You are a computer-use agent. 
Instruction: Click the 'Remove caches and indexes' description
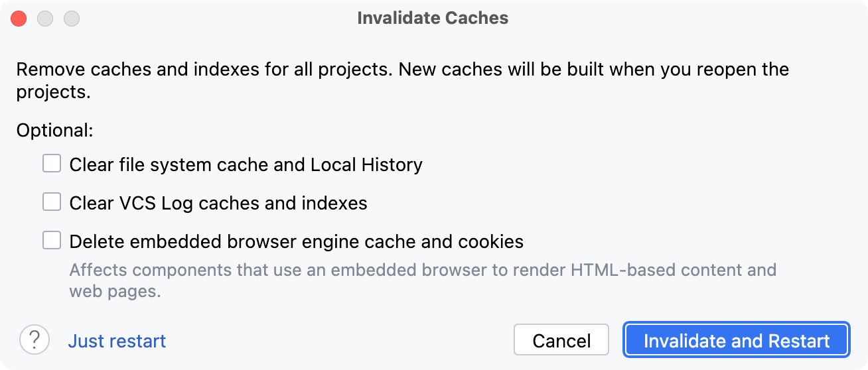199,69
